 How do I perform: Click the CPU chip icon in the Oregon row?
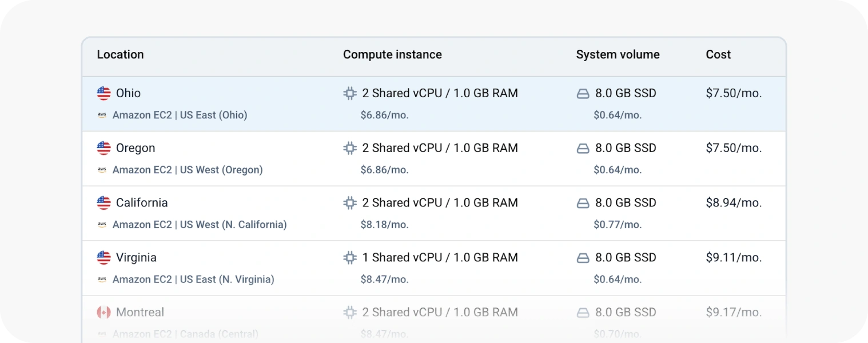click(350, 148)
